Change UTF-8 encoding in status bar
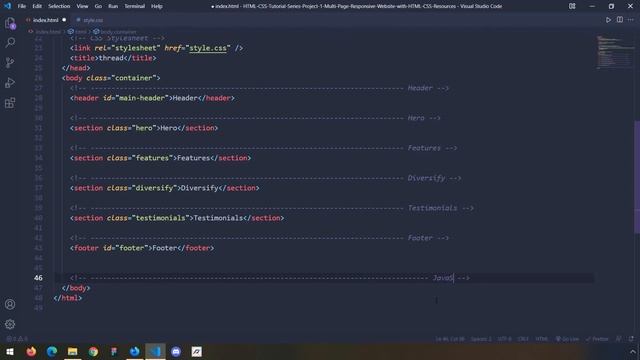Viewport: 640px width, 360px height. click(x=504, y=339)
